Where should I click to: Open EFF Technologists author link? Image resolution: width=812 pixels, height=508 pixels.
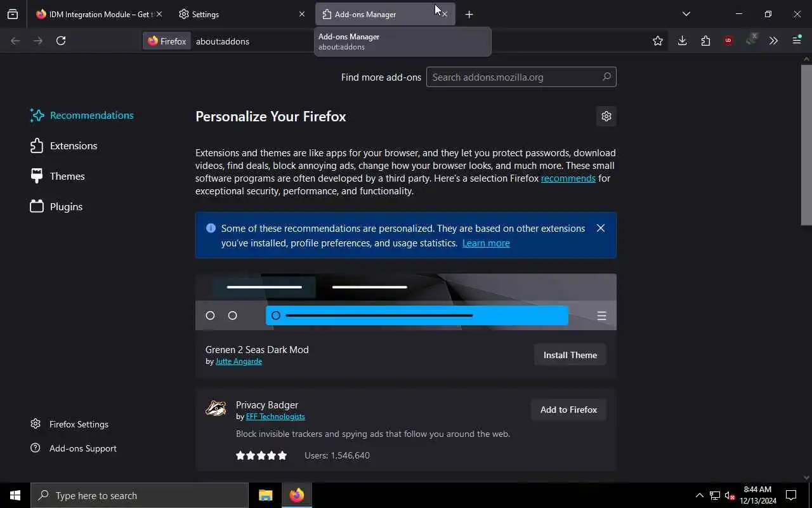[x=275, y=417]
